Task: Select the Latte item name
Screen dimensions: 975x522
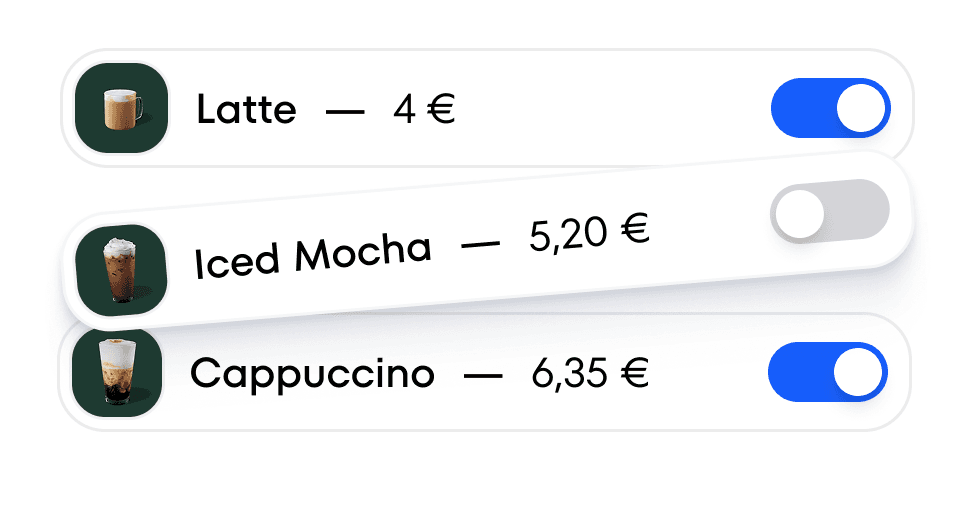Action: click(246, 109)
